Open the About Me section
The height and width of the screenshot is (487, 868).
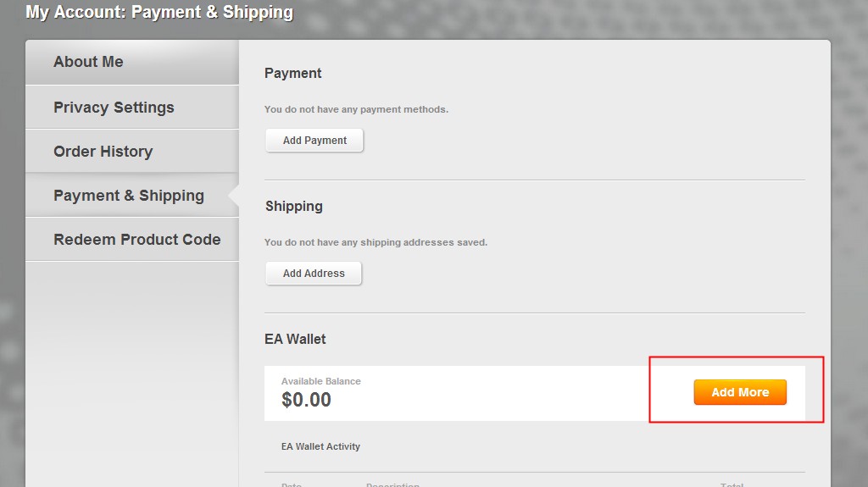pos(88,62)
